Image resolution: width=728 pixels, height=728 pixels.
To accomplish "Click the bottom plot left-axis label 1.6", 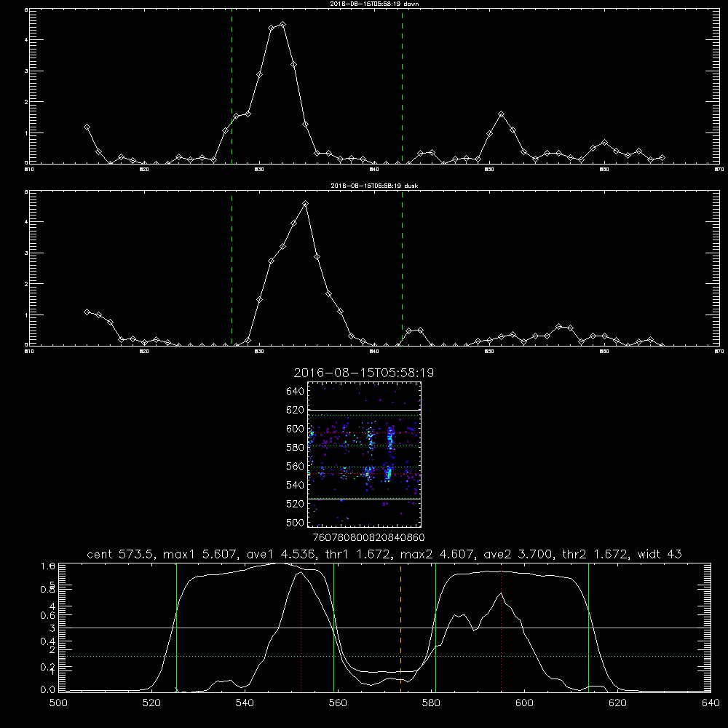I will (48, 566).
